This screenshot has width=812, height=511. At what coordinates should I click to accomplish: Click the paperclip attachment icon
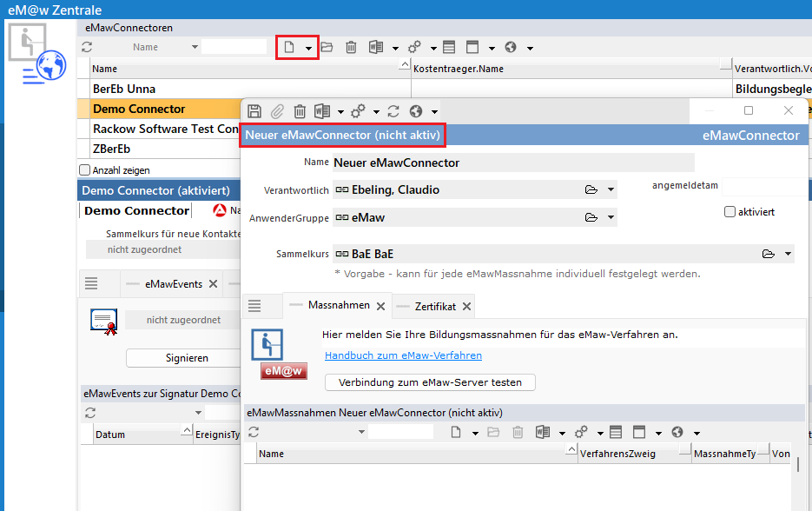coord(277,111)
